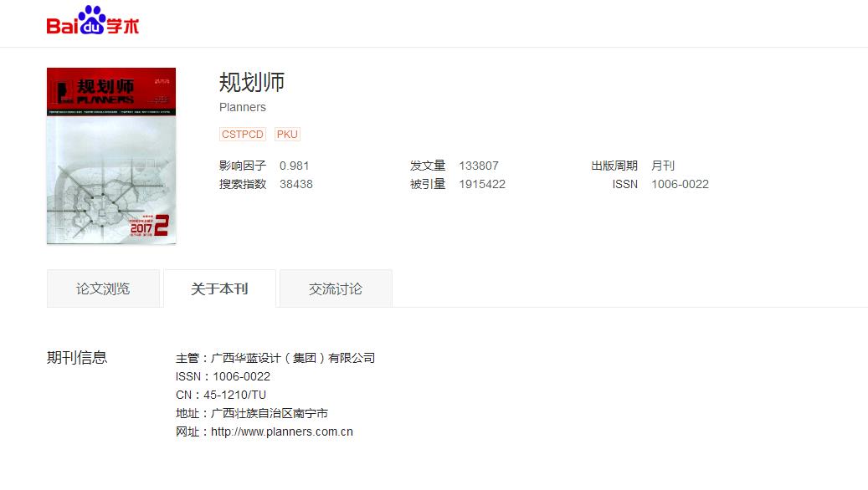
Task: Select the header ISSN value 1006-0022
Action: click(680, 184)
